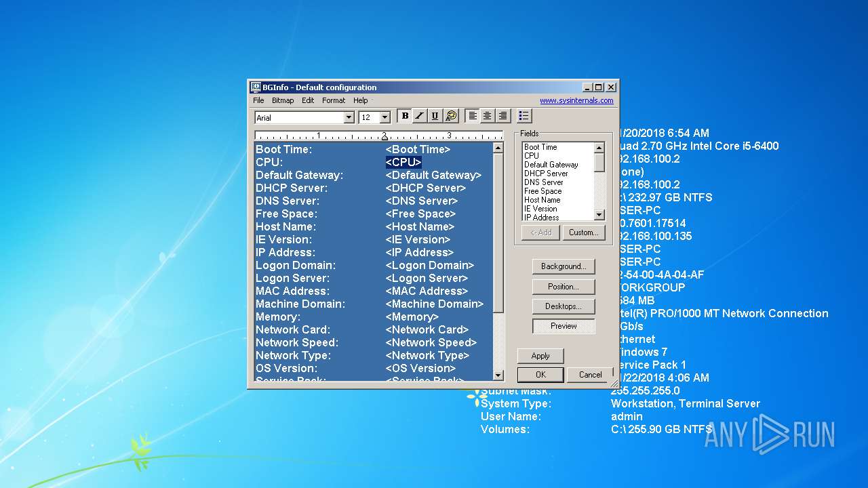Click the Preview button

pyautogui.click(x=563, y=326)
